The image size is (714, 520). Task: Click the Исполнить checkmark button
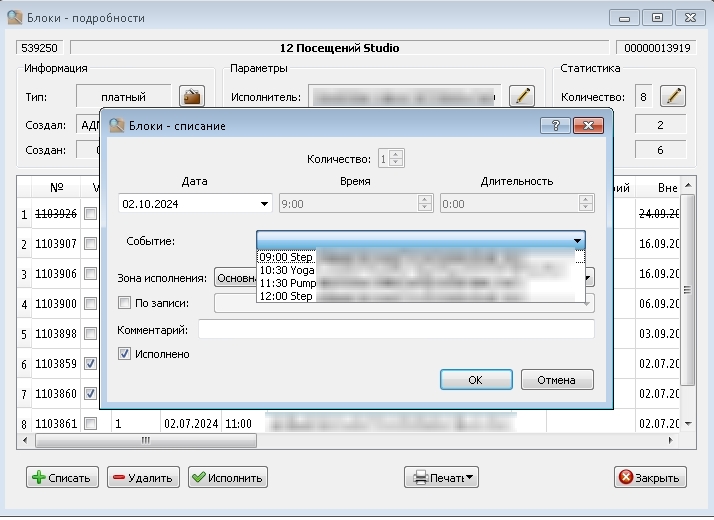[x=228, y=477]
